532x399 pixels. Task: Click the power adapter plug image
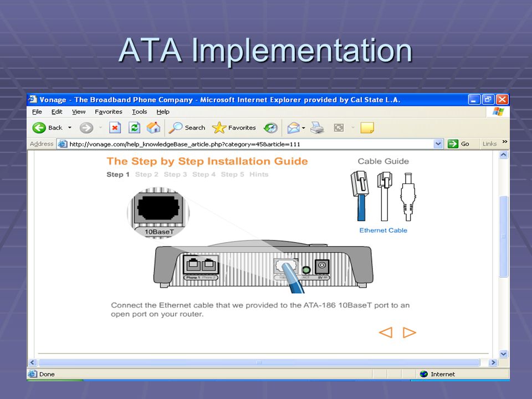click(408, 197)
